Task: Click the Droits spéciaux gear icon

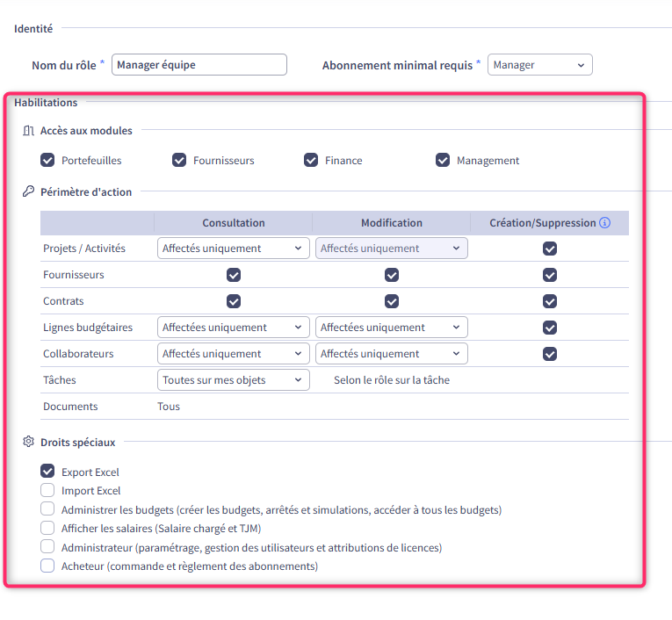Action: 28,442
